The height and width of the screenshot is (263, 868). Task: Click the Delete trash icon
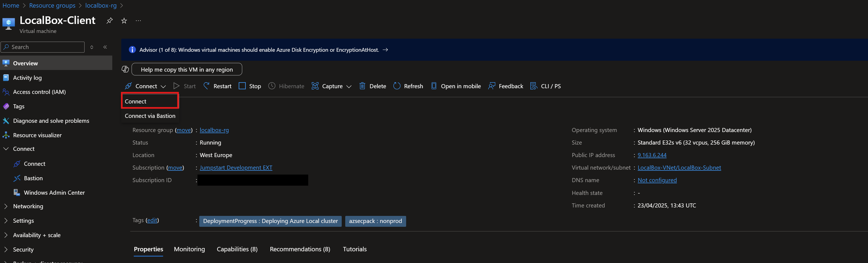tap(362, 86)
